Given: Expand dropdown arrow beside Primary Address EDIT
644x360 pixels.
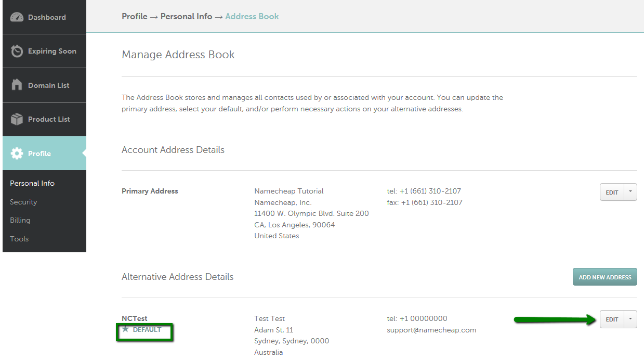Looking at the screenshot, I should tap(630, 192).
